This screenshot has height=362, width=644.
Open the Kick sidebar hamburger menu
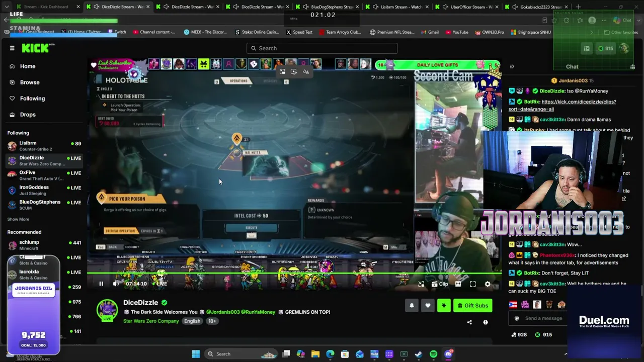click(12, 48)
